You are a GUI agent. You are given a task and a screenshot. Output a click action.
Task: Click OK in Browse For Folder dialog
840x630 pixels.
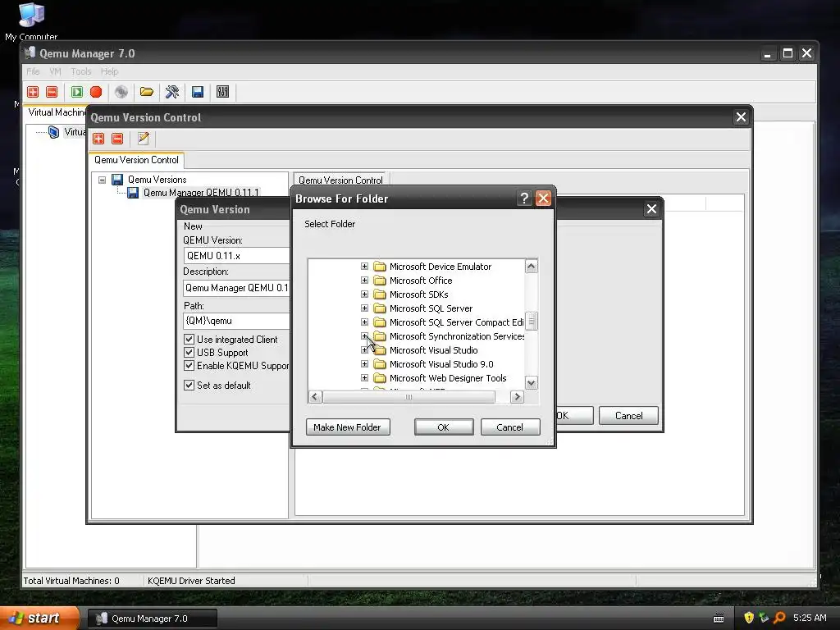[x=444, y=427]
